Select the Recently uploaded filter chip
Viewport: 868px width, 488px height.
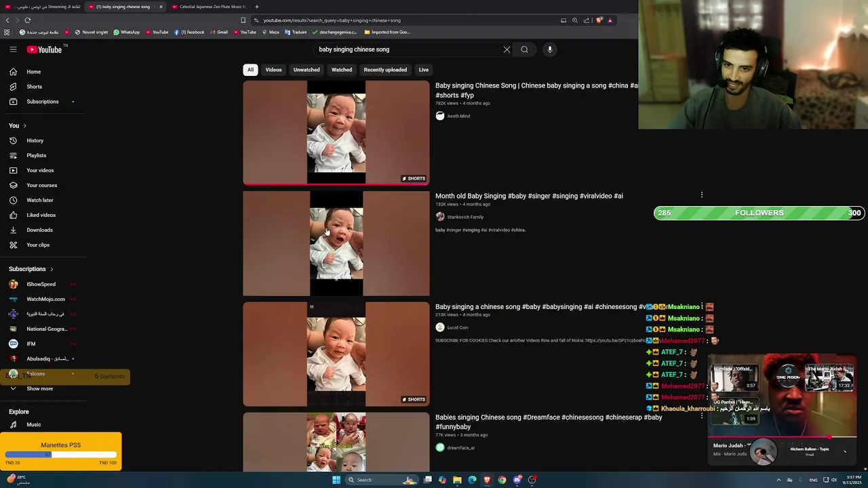385,70
